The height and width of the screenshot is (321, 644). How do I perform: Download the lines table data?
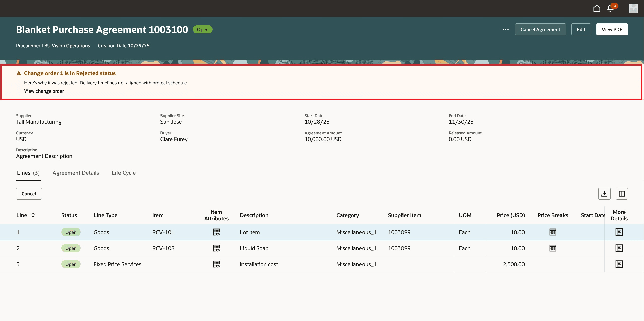[x=604, y=194]
